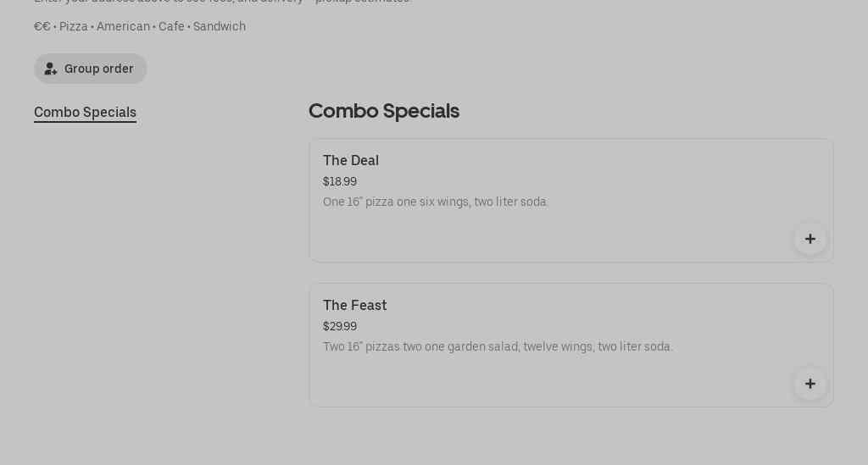Click the 16" pizza, six wings description
The height and width of the screenshot is (465, 868).
point(436,202)
